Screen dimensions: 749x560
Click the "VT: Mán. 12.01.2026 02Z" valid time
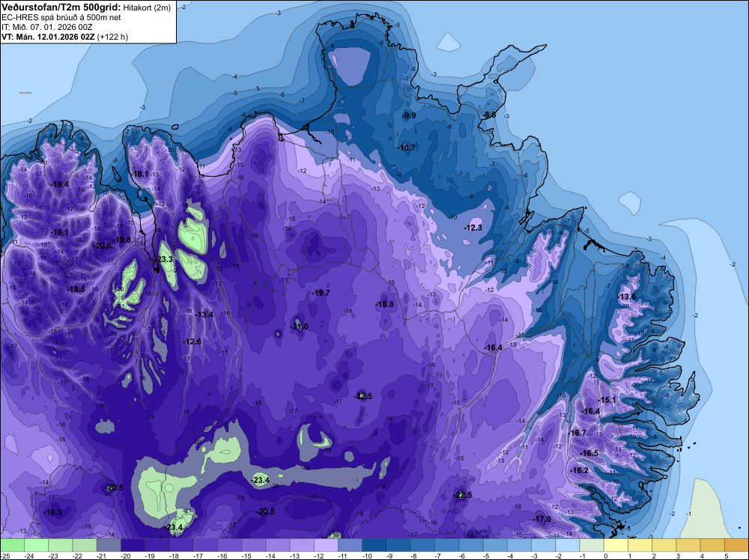click(48, 37)
